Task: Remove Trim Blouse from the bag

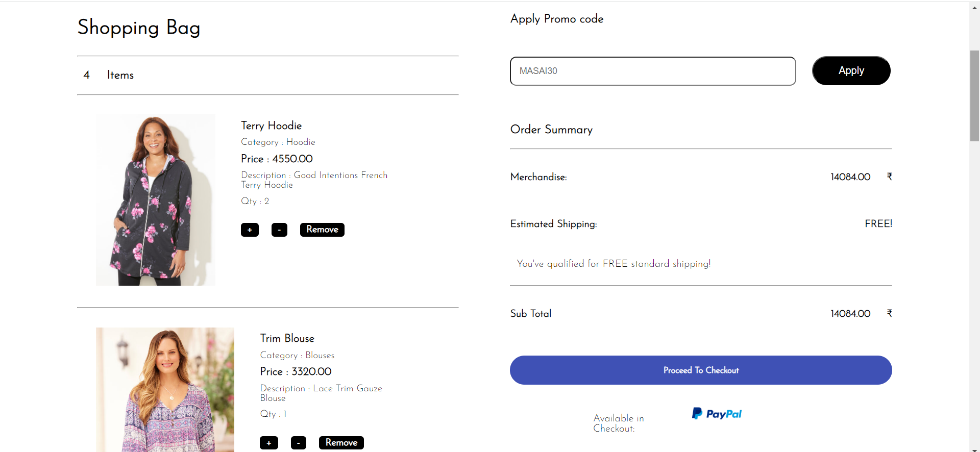Action: pos(341,443)
